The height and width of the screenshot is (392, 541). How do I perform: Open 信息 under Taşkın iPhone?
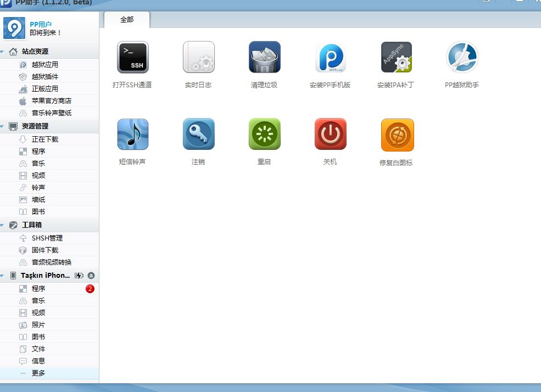[49, 361]
